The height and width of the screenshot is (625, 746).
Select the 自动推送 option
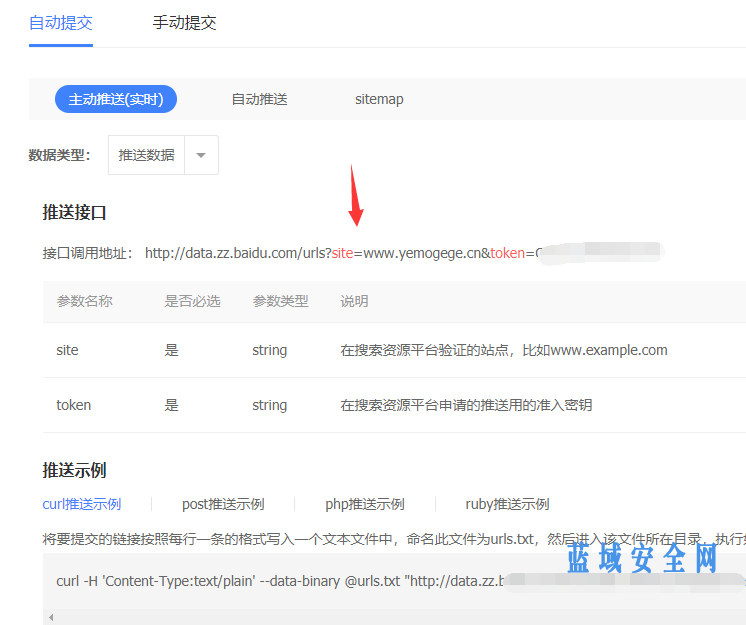pos(259,99)
